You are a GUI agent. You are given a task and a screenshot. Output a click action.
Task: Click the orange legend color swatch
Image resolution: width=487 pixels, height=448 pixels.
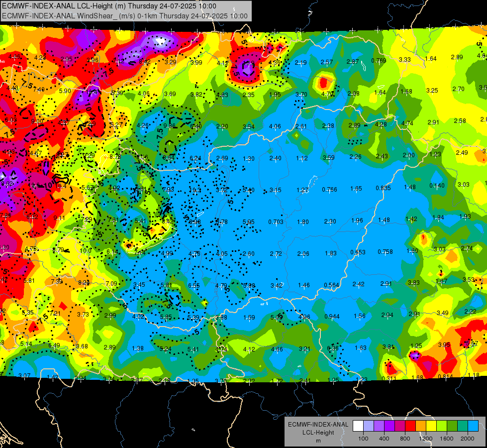[x=421, y=426]
